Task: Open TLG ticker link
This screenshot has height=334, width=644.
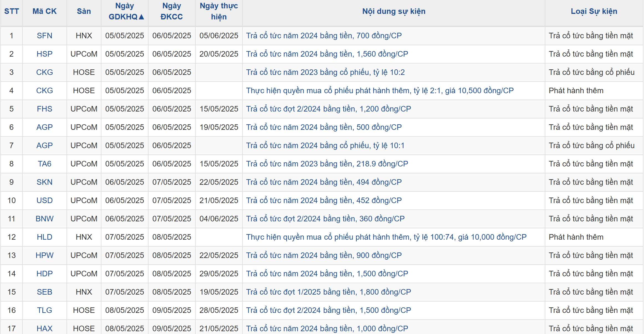Action: [44, 310]
